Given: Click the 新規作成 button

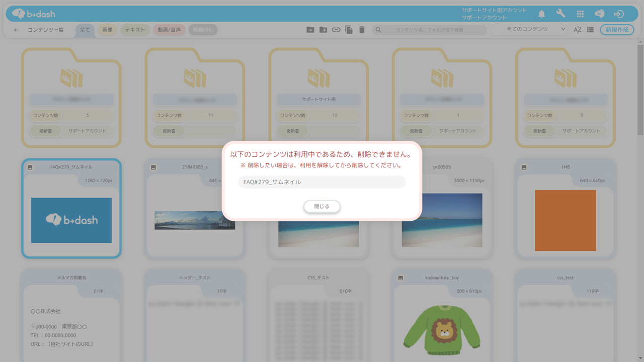Looking at the screenshot, I should (617, 30).
